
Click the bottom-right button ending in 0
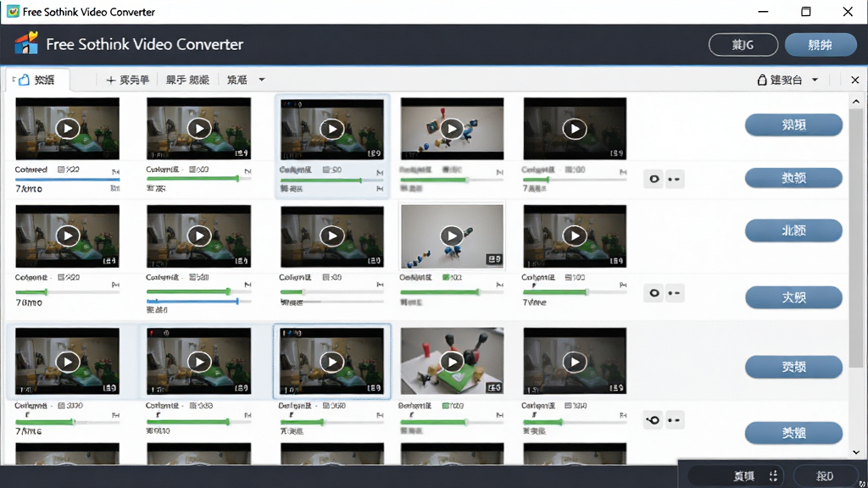tap(825, 476)
